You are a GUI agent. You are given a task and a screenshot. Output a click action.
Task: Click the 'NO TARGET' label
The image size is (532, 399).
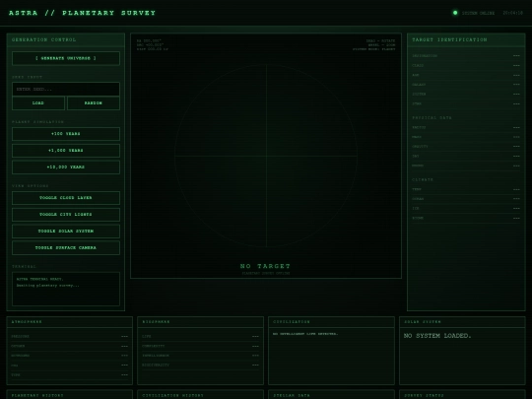[x=265, y=266]
